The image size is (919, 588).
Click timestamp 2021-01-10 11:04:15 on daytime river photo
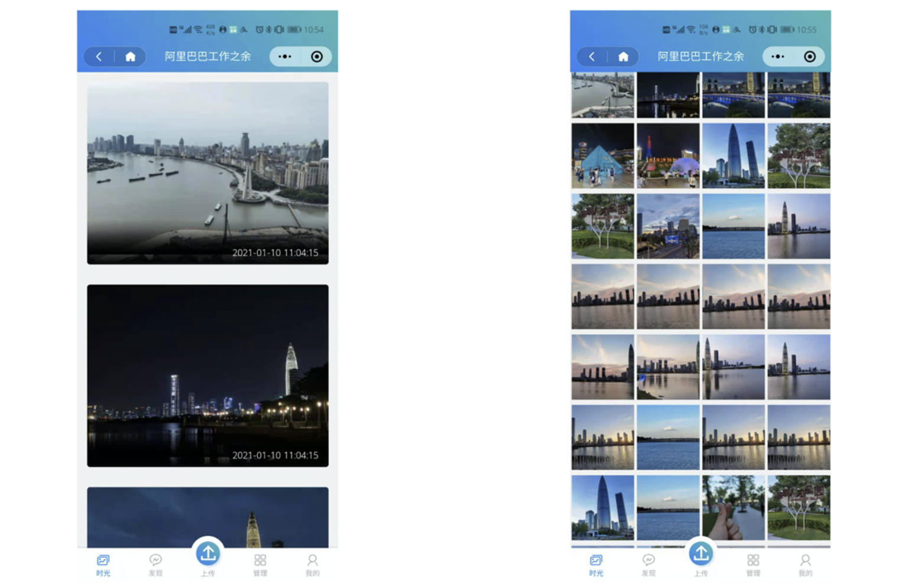(275, 253)
